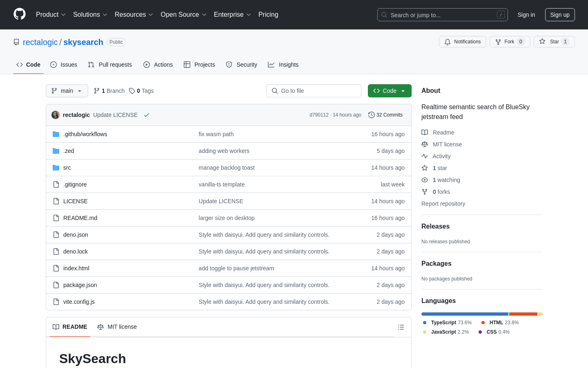Screen dimensions: 588x368
Task: Click Report repository
Action: click(x=443, y=204)
